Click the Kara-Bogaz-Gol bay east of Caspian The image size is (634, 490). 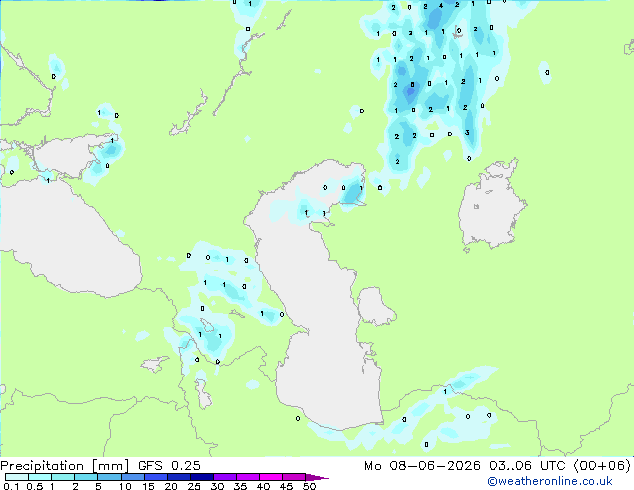(x=374, y=306)
